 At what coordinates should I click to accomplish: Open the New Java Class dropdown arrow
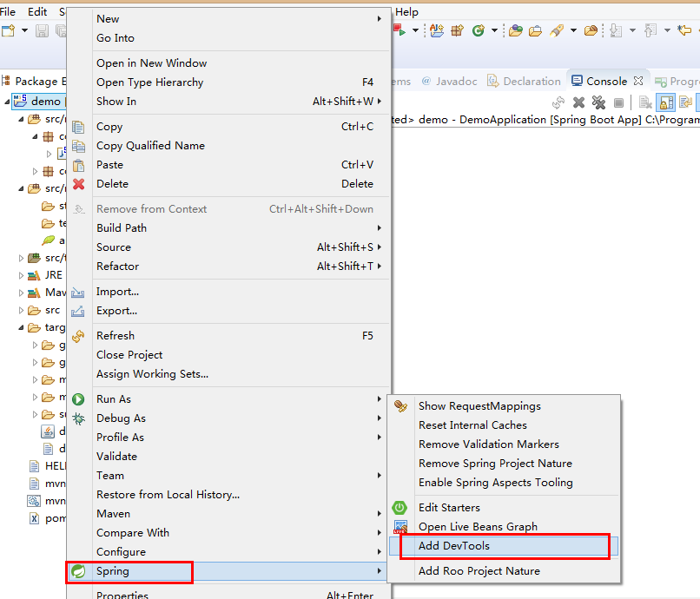[494, 30]
